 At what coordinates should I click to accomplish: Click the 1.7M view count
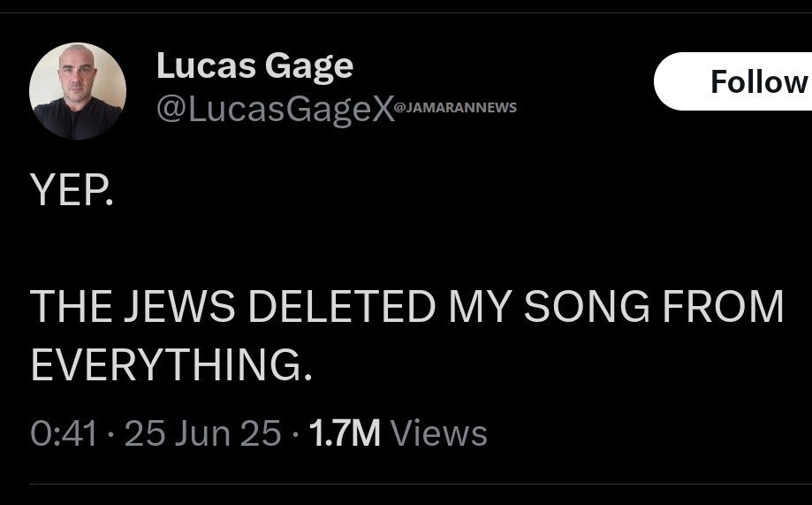pyautogui.click(x=345, y=433)
